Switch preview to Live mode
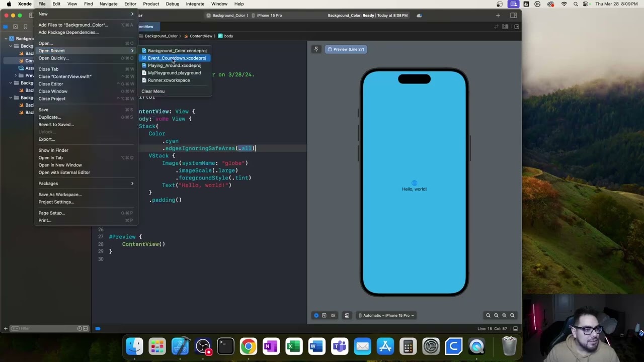644x362 pixels. point(316,315)
